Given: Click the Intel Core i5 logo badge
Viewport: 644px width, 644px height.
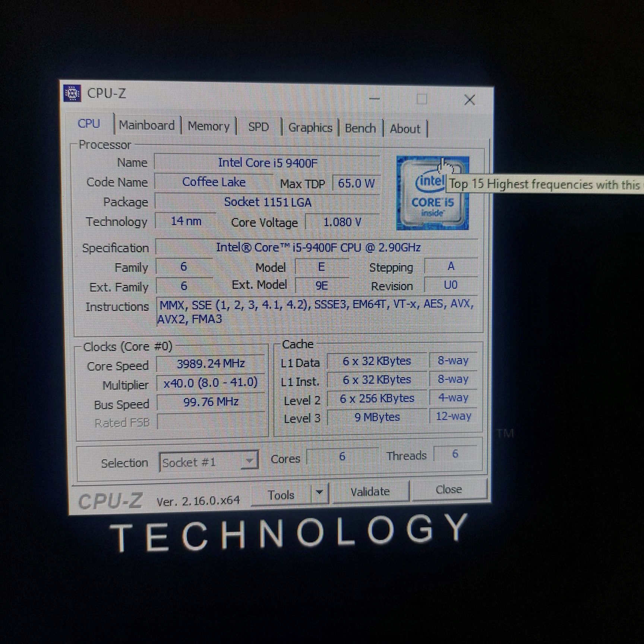Looking at the screenshot, I should [x=432, y=193].
